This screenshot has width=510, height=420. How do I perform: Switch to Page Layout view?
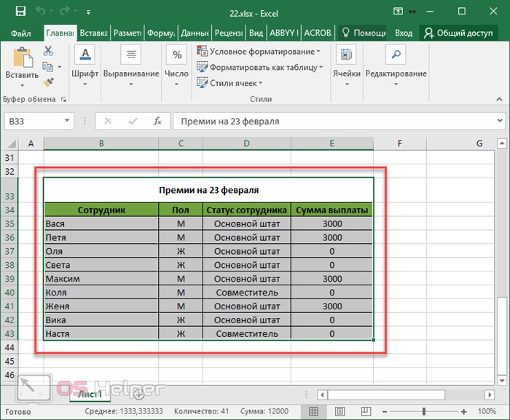click(x=340, y=411)
